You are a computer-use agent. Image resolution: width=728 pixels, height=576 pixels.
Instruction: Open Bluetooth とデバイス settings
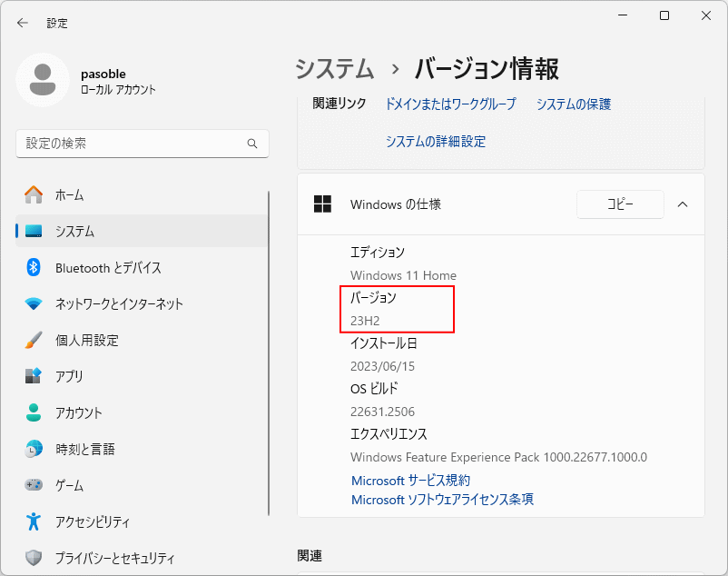[142, 268]
